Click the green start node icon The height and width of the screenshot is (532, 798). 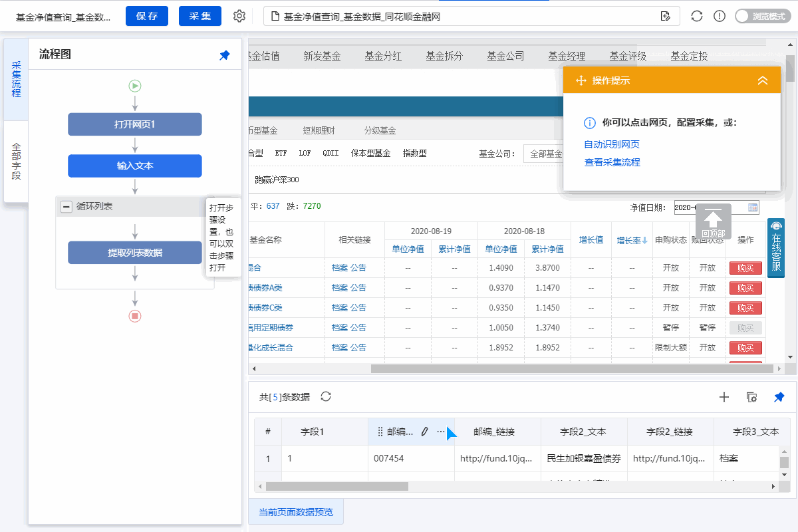[135, 86]
